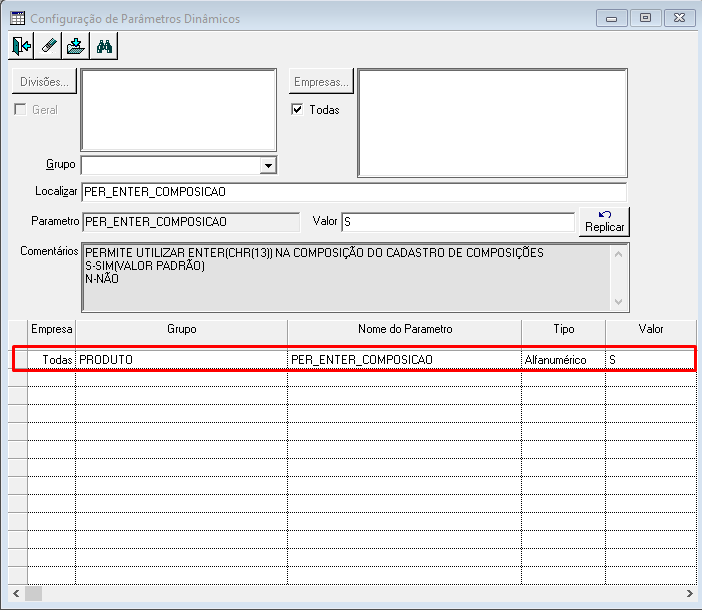Screen dimensions: 702x610
Task: Minimize the Configuração de Parâmetros window
Action: (612, 18)
